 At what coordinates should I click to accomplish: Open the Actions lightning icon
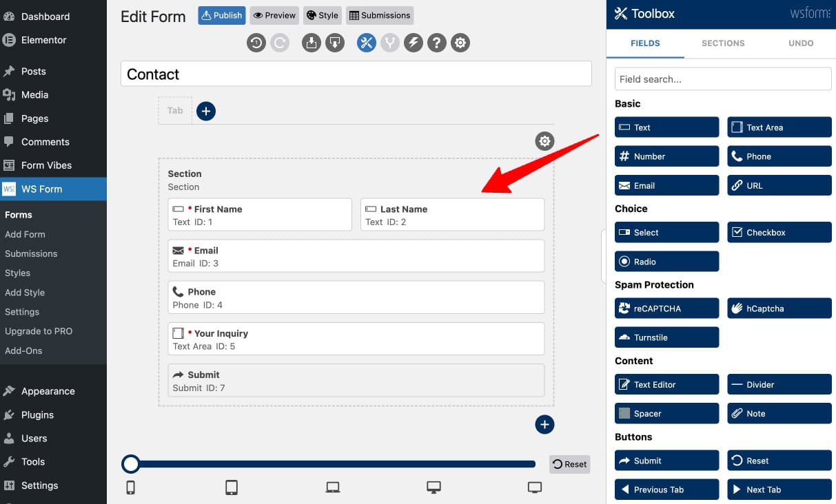click(413, 43)
